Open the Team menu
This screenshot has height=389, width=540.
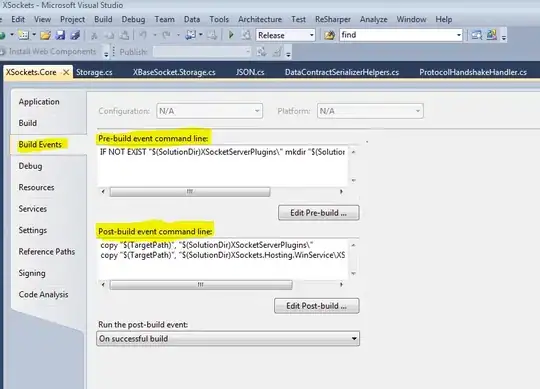(x=164, y=19)
